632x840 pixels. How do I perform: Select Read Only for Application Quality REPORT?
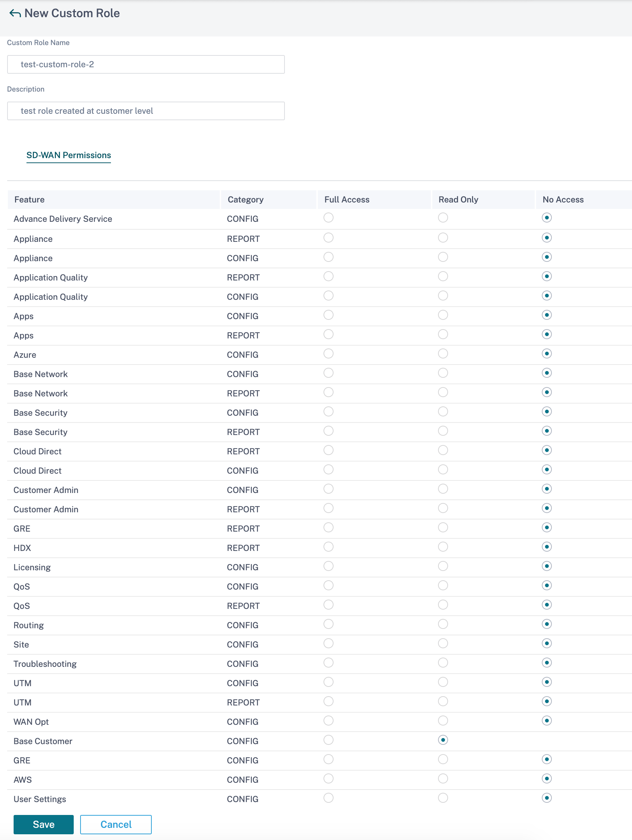click(443, 277)
